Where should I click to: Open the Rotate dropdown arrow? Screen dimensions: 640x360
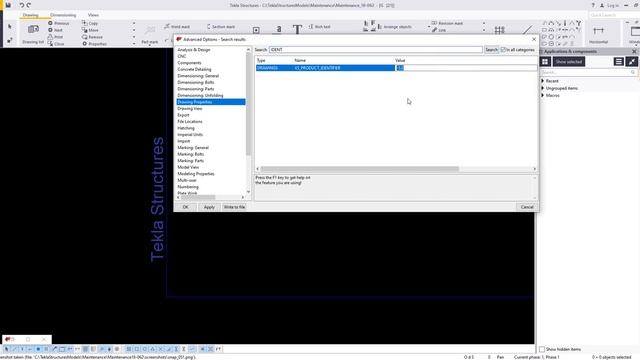point(134,37)
